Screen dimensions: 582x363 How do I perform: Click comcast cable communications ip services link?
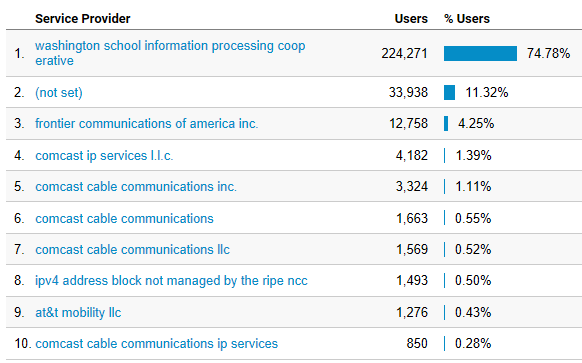coord(156,344)
